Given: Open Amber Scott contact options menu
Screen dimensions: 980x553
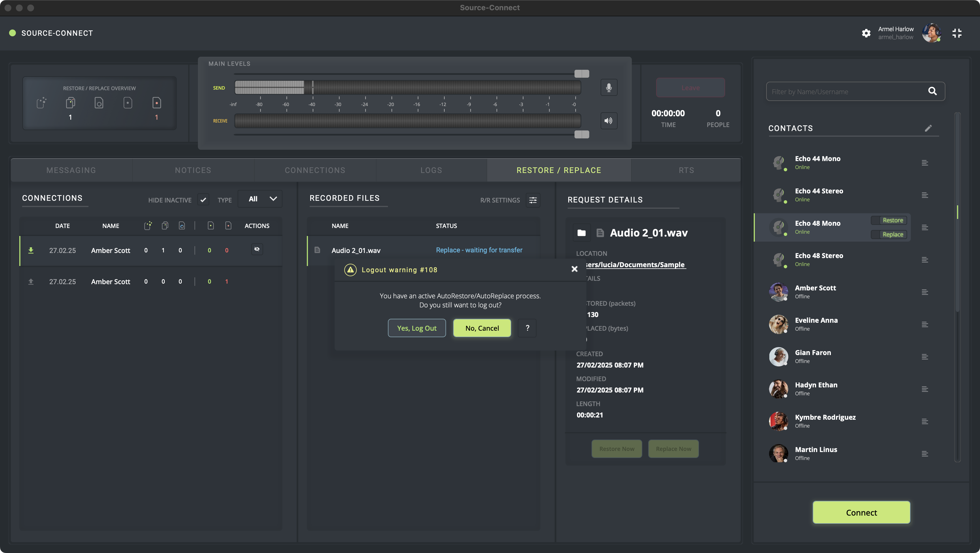Looking at the screenshot, I should 925,292.
